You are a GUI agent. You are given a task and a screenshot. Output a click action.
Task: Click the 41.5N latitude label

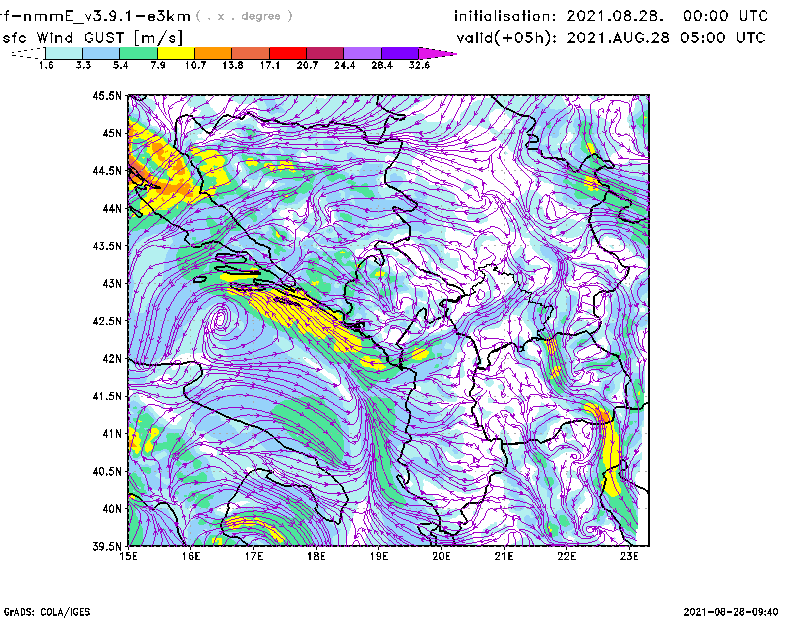pyautogui.click(x=107, y=396)
